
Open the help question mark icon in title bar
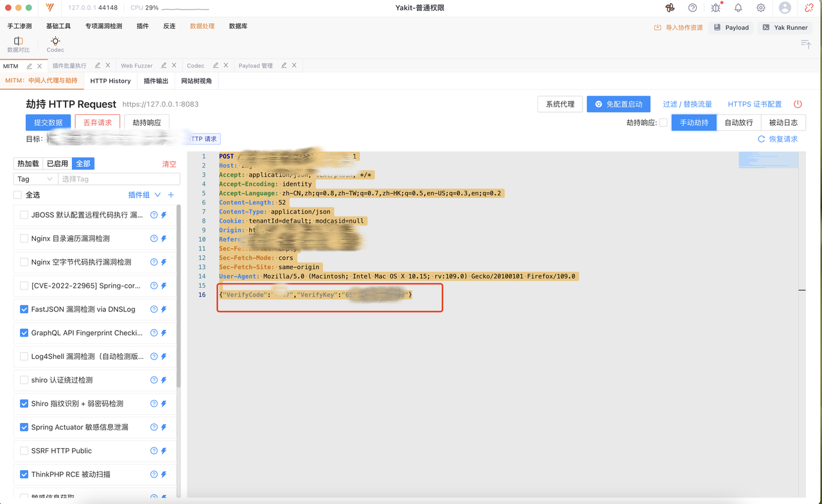[x=692, y=8]
